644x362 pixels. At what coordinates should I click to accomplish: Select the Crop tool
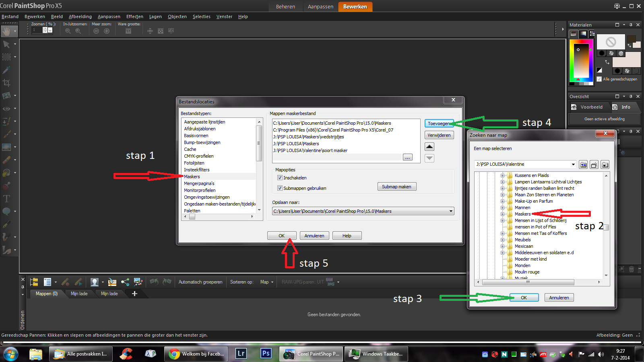point(6,83)
